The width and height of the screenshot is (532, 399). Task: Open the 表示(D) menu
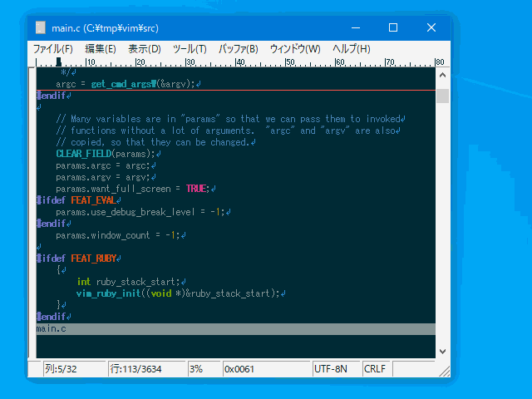[144, 49]
